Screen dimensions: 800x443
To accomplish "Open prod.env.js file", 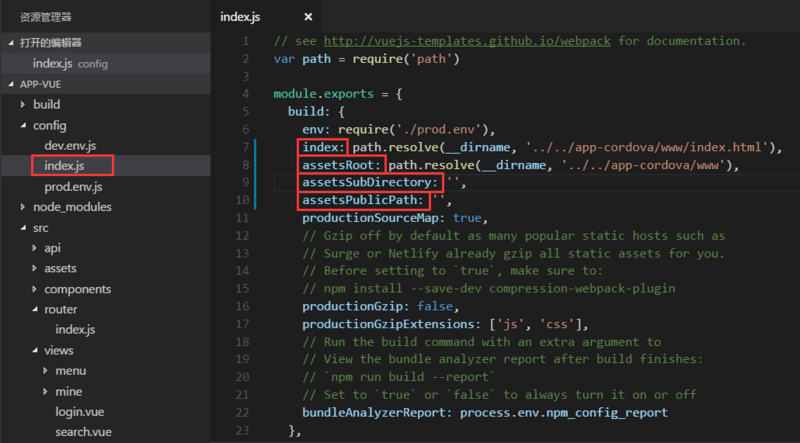I will point(73,187).
